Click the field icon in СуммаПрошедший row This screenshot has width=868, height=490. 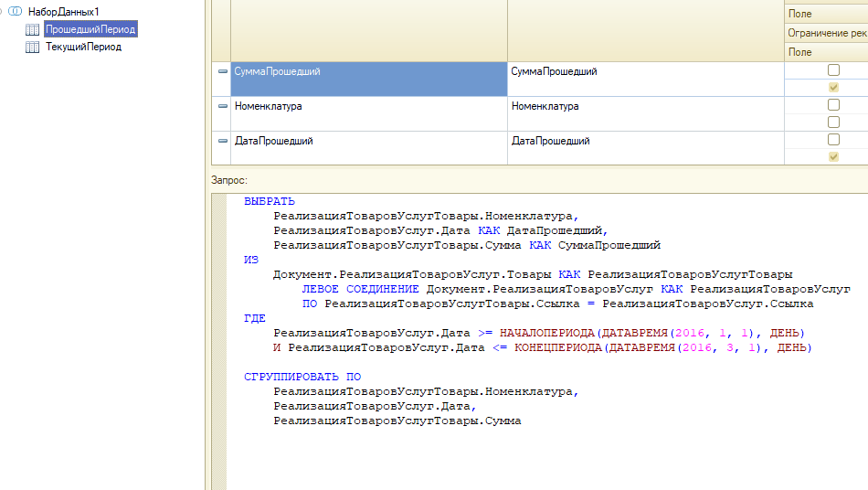222,71
